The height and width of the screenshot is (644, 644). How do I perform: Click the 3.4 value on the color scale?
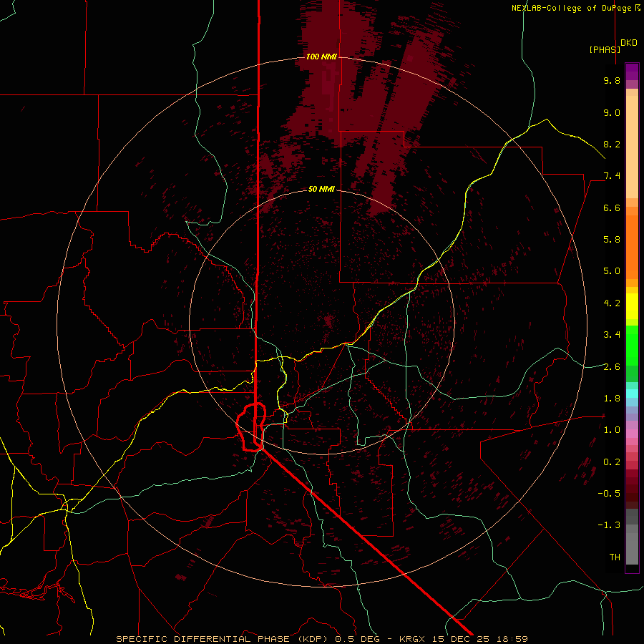(612, 335)
